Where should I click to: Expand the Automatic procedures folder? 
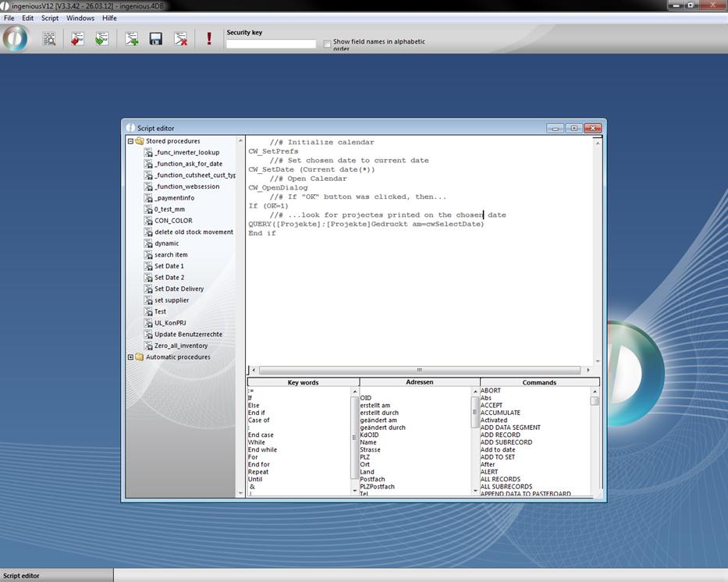coord(130,357)
